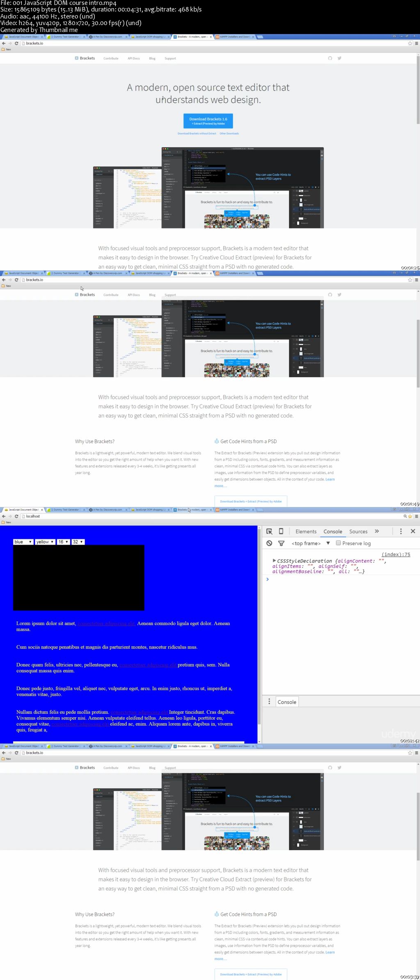The height and width of the screenshot is (980, 420).
Task: Close the DevTools panel with X
Action: click(413, 531)
